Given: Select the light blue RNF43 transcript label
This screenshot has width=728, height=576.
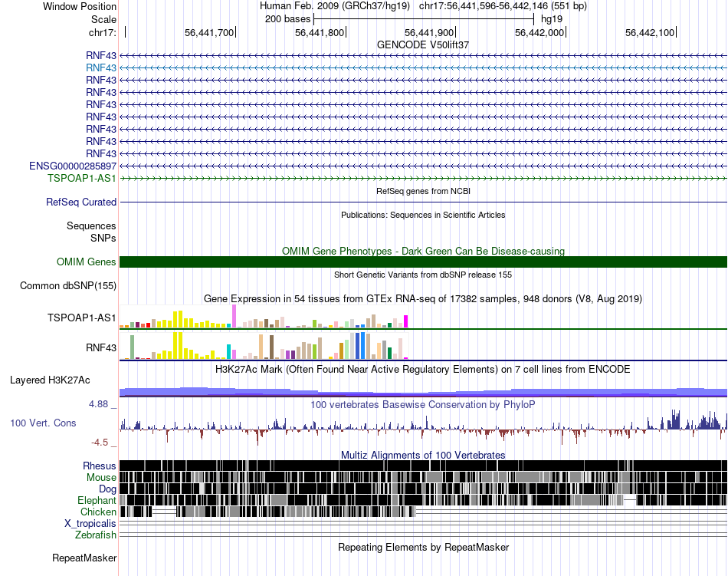Looking at the screenshot, I should pyautogui.click(x=100, y=67).
